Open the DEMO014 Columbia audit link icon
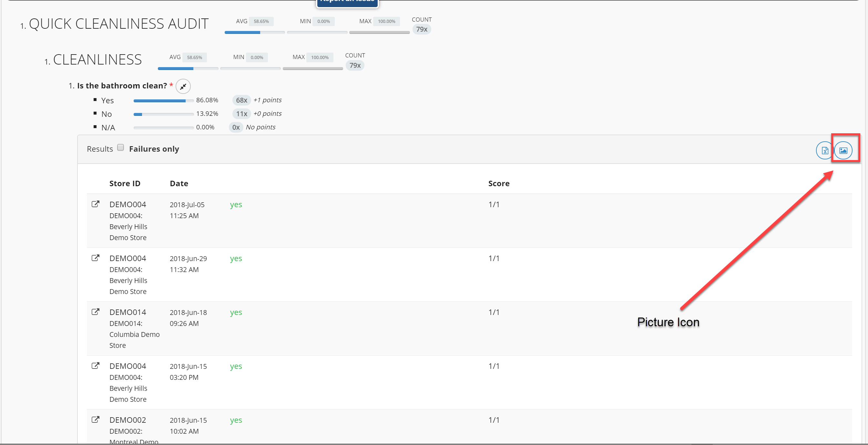The height and width of the screenshot is (445, 868). tap(95, 312)
